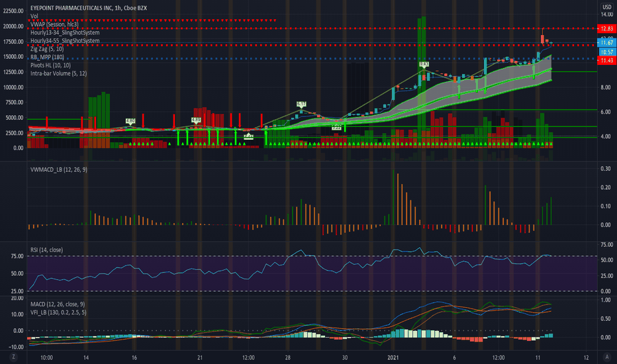Click the 11 date on time axis
Viewport: 617px width, 364px height.
pos(538,357)
